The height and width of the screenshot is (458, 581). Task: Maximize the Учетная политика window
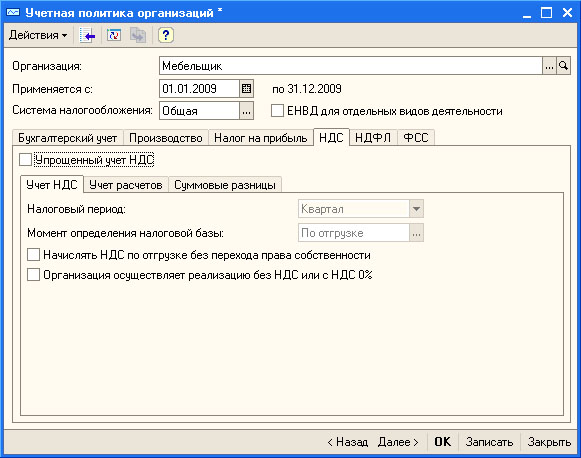(x=546, y=13)
